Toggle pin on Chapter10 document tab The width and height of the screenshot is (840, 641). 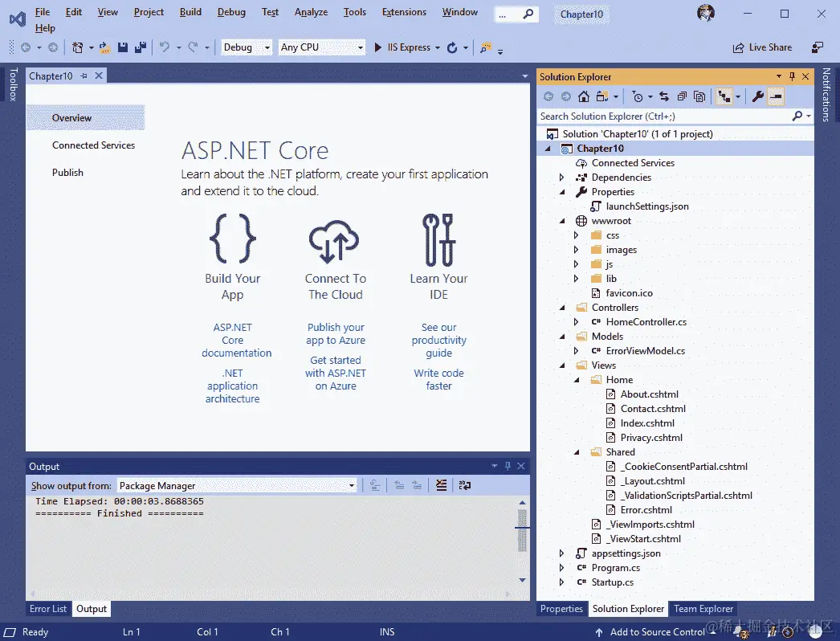coord(84,76)
